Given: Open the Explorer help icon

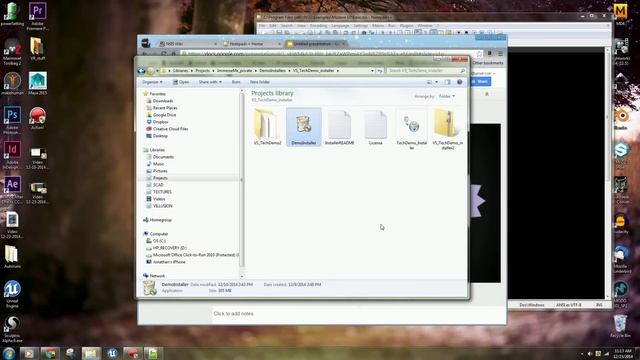Looking at the screenshot, I should pos(460,82).
